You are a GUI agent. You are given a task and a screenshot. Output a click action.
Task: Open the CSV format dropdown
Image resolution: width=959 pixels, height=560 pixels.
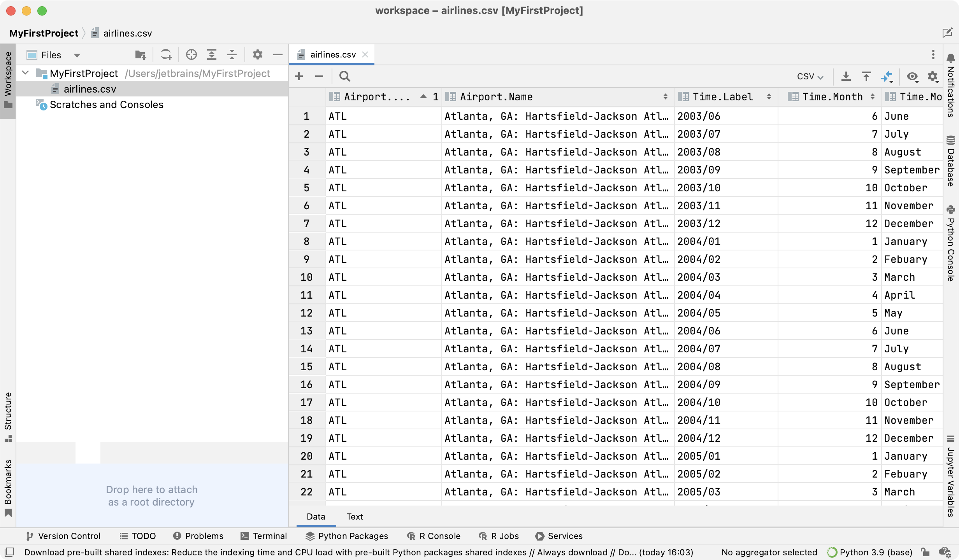tap(810, 76)
